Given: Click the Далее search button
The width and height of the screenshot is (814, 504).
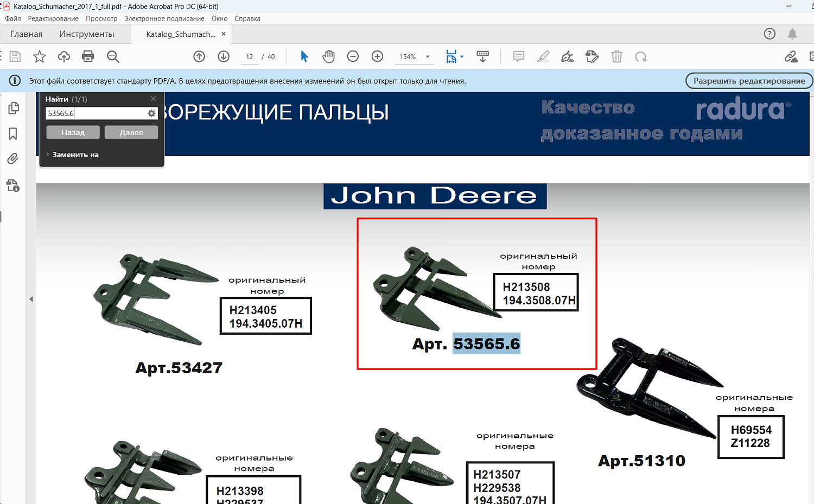Looking at the screenshot, I should tap(131, 132).
